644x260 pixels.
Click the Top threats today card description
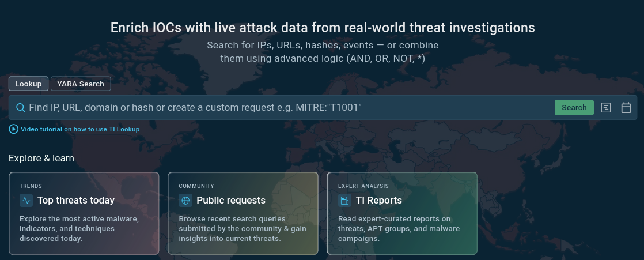(79, 228)
